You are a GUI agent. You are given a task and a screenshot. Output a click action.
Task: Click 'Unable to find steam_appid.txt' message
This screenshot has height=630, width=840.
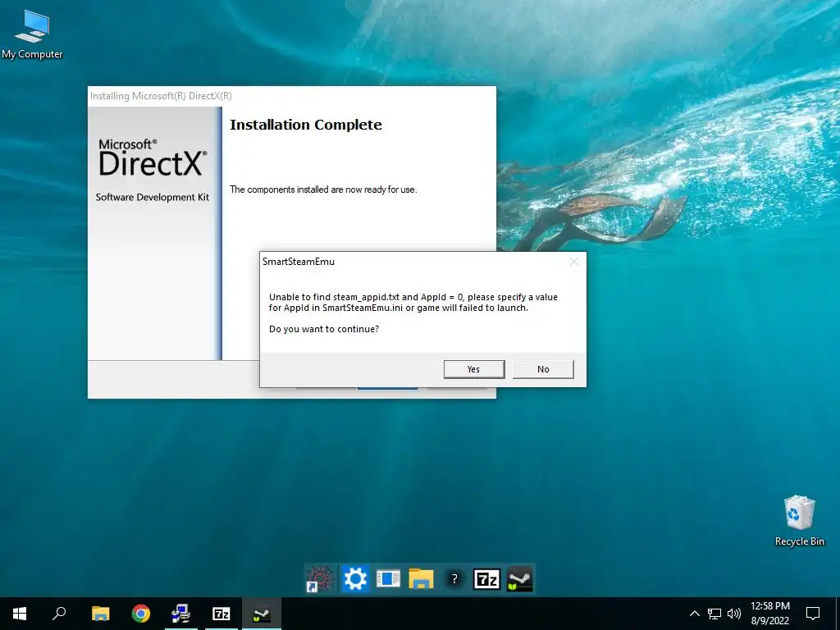pyautogui.click(x=413, y=302)
